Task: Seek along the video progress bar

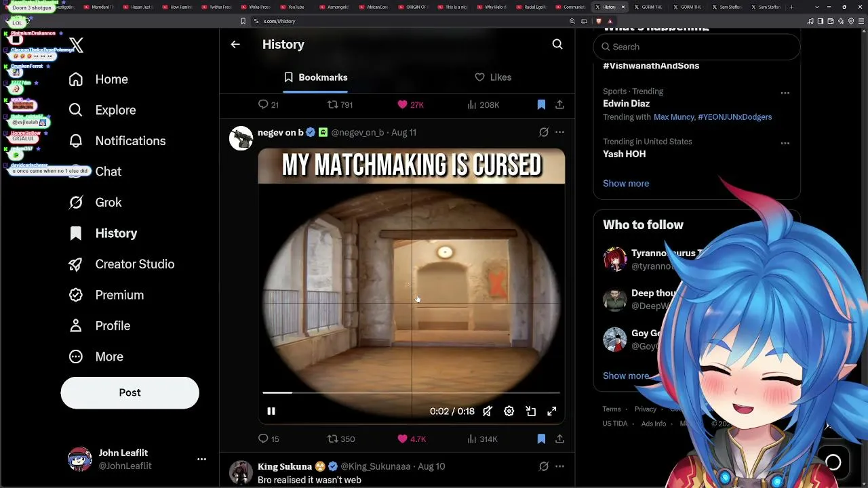Action: pos(411,392)
